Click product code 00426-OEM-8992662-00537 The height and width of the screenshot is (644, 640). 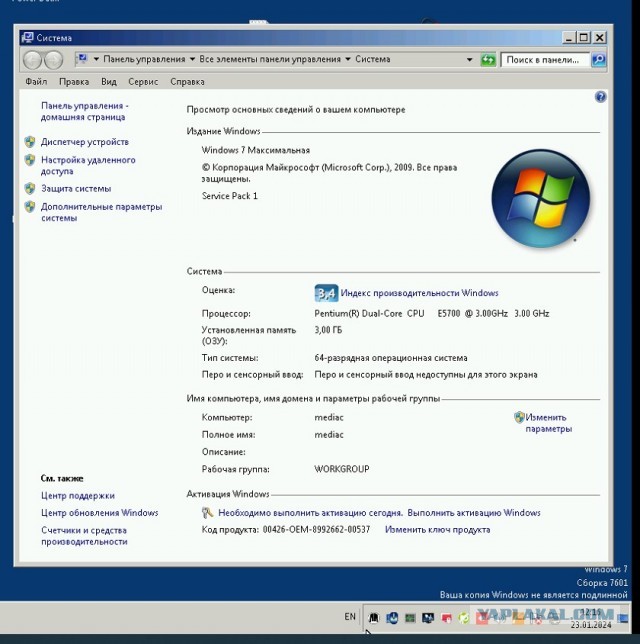click(316, 530)
